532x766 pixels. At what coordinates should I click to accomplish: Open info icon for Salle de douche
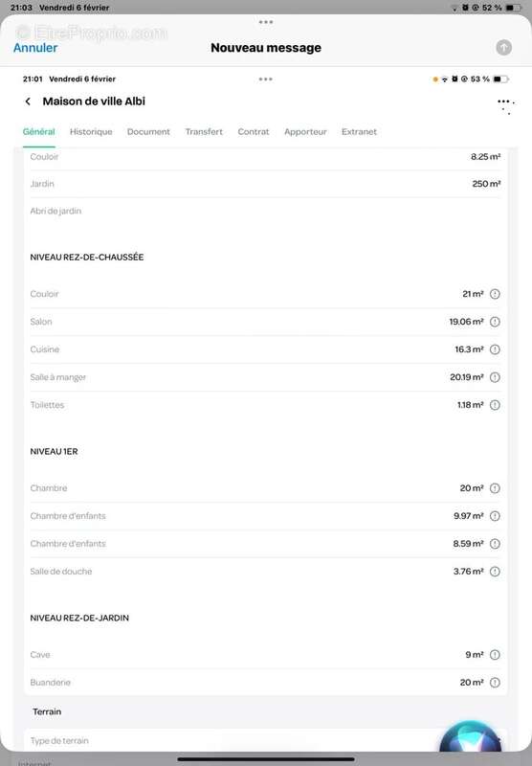495,572
